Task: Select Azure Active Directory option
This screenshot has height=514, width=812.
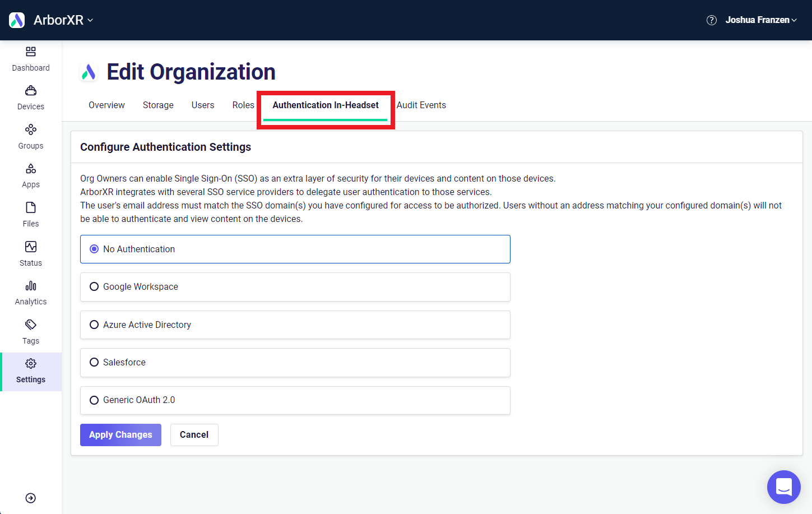Action: [295, 325]
